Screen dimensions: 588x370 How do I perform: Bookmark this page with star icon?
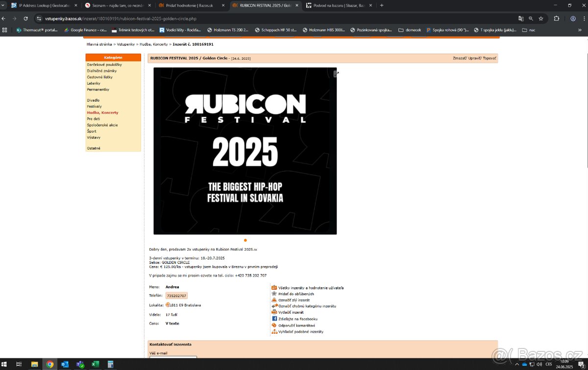541,19
